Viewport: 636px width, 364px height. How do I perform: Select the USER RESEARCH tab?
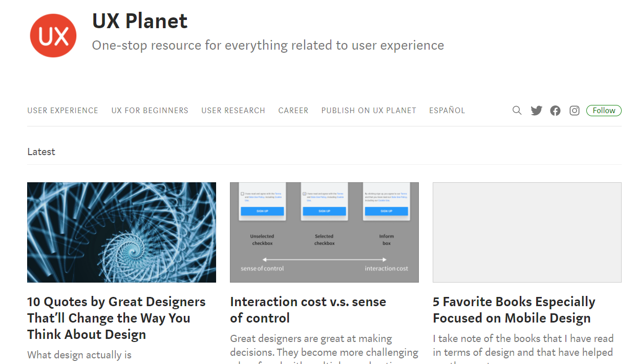click(x=234, y=111)
